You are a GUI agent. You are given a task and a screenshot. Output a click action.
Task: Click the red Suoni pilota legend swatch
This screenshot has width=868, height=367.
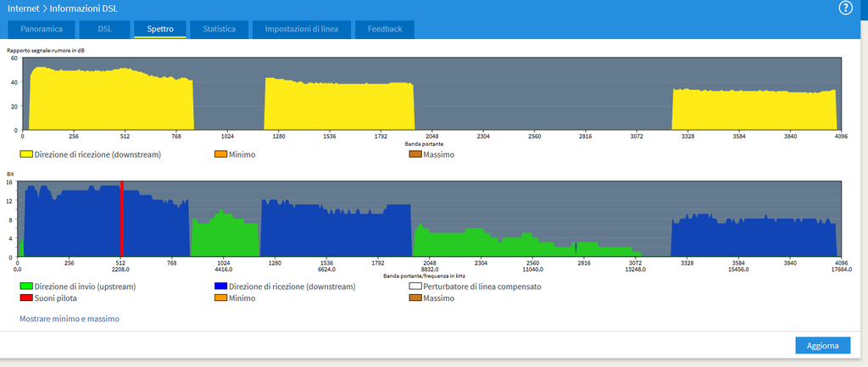[x=26, y=298]
